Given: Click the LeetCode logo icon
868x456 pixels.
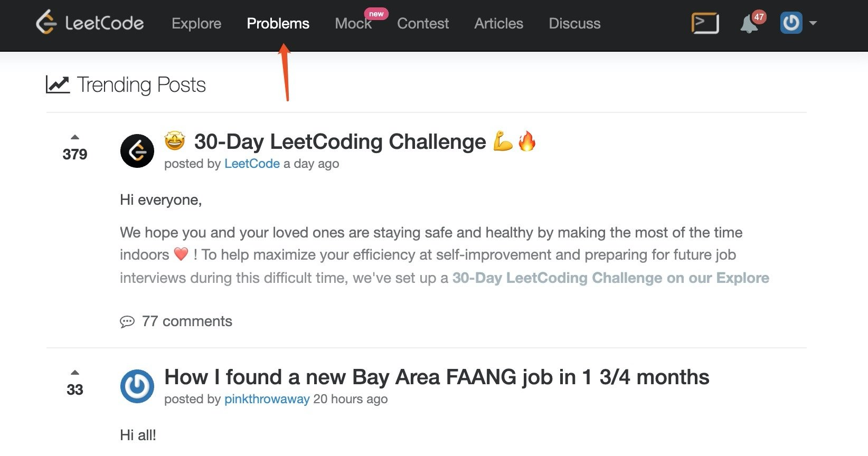Looking at the screenshot, I should click(x=46, y=23).
